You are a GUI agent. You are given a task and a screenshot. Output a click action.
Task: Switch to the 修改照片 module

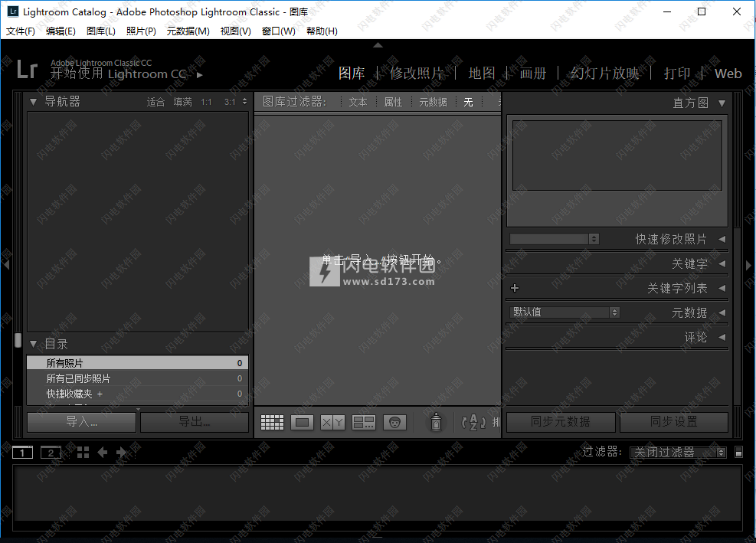coord(417,74)
